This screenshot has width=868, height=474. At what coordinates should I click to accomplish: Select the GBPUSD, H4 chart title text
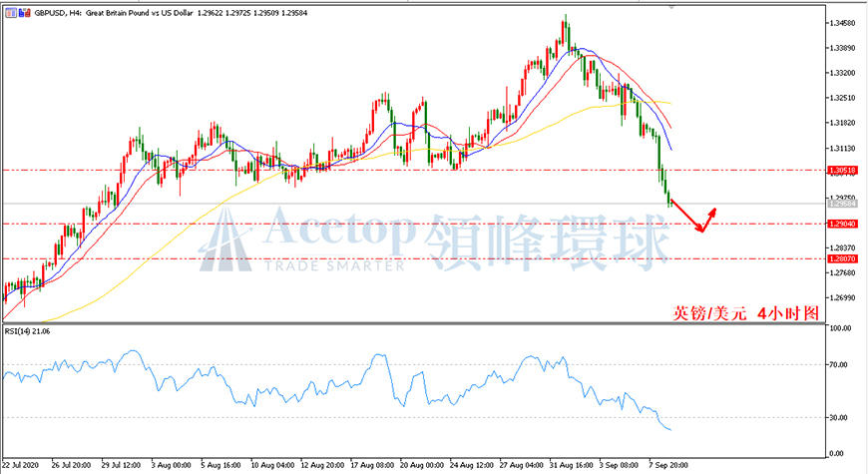[x=58, y=13]
